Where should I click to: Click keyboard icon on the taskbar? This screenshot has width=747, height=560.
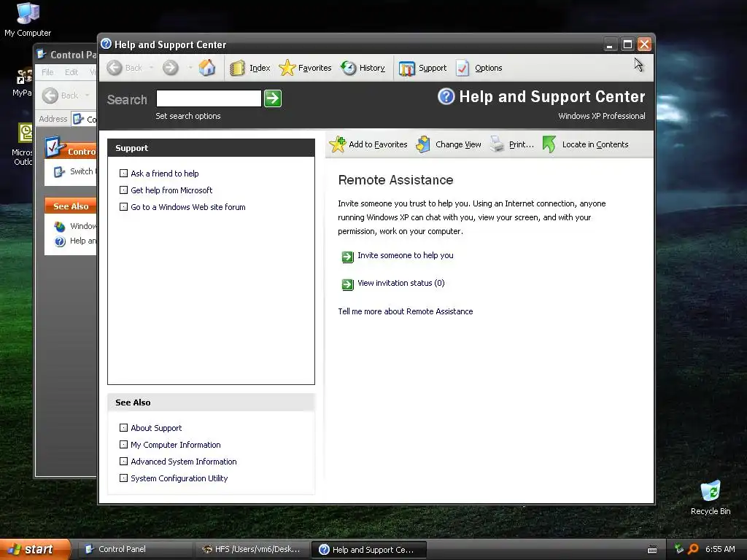(x=652, y=550)
